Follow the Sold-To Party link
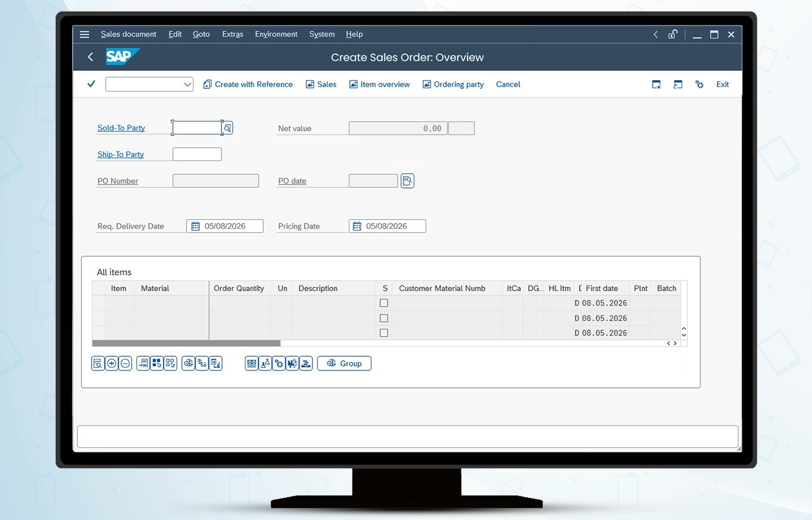Image resolution: width=812 pixels, height=520 pixels. point(121,128)
